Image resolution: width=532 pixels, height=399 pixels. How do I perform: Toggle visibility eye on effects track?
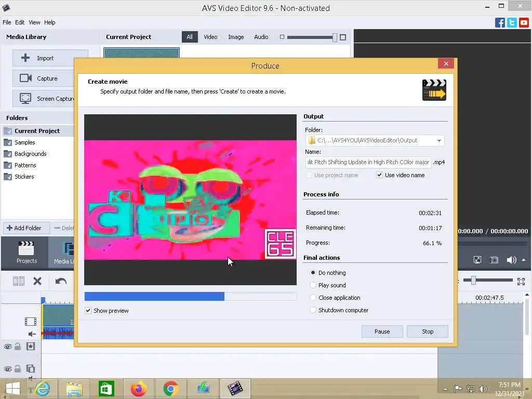pyautogui.click(x=7, y=347)
